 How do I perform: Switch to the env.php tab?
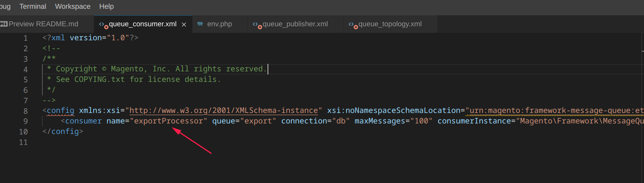[219, 24]
